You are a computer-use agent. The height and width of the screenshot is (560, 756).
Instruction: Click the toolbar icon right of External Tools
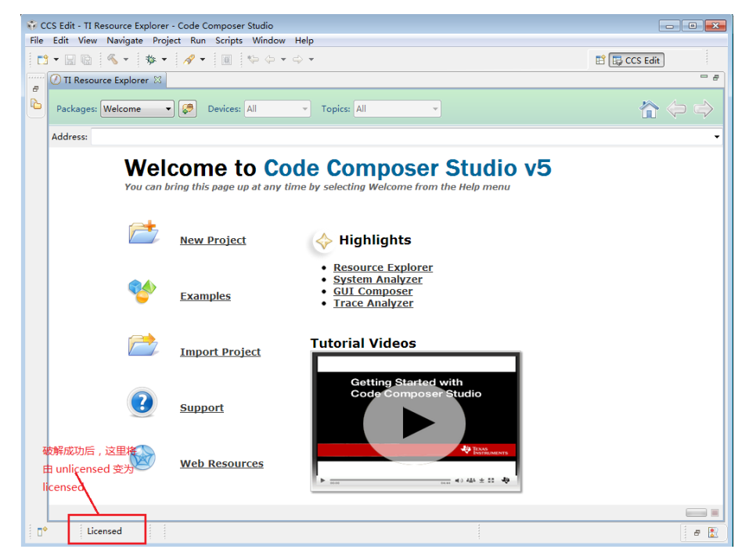[227, 60]
